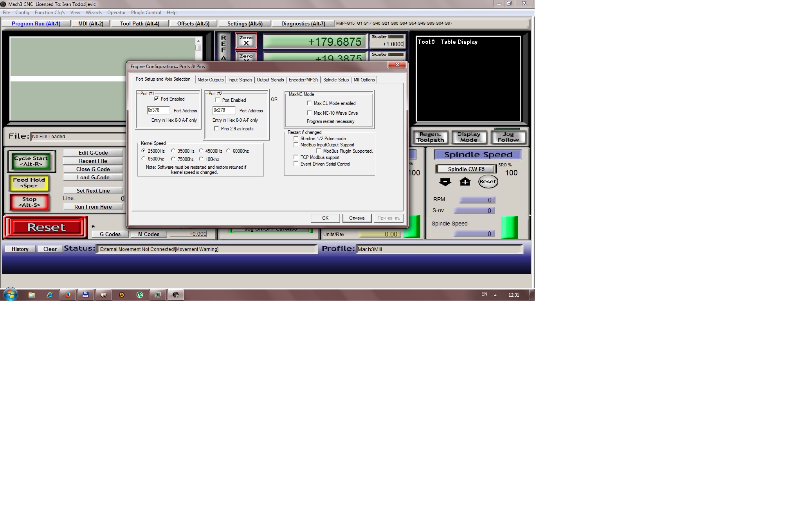Open uTorrent from the taskbar
The width and height of the screenshot is (791, 532).
point(140,295)
